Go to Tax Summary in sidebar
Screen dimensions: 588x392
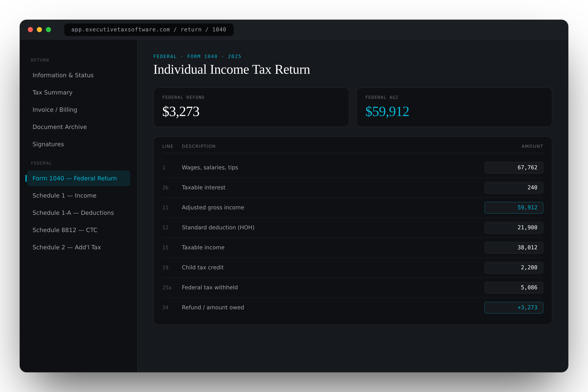click(79, 93)
